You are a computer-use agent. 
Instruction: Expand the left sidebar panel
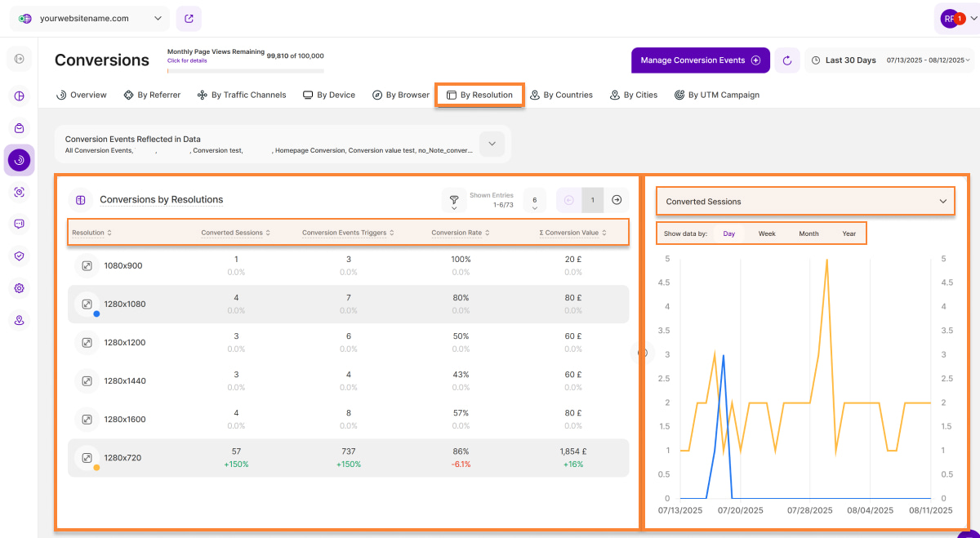click(20, 59)
